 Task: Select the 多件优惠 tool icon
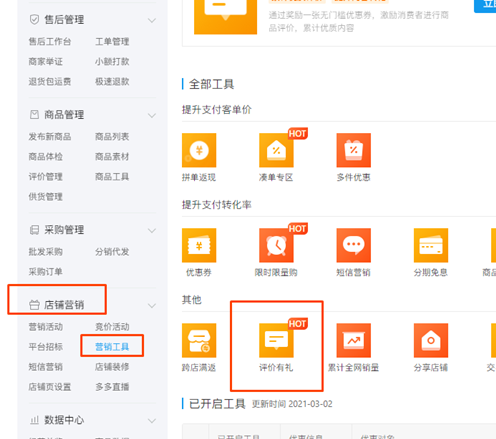coord(354,150)
